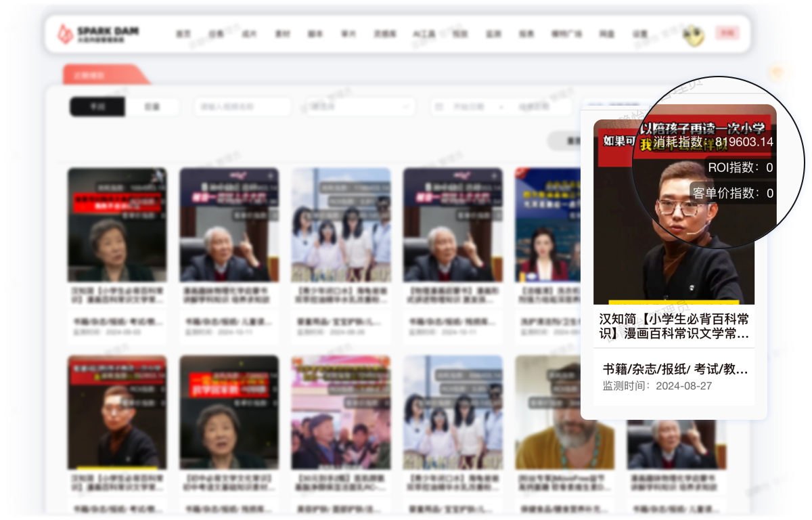
Task: Open the user avatar in the top bar
Action: tap(692, 35)
